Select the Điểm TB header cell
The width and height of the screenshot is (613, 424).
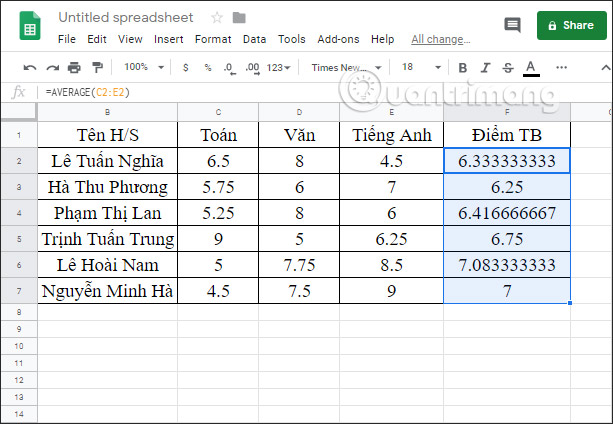point(507,135)
